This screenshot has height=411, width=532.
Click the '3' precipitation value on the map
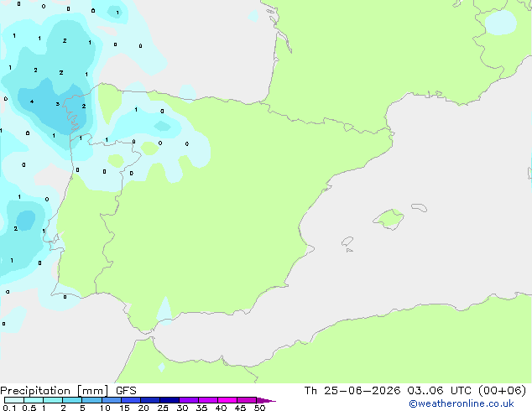(x=58, y=104)
